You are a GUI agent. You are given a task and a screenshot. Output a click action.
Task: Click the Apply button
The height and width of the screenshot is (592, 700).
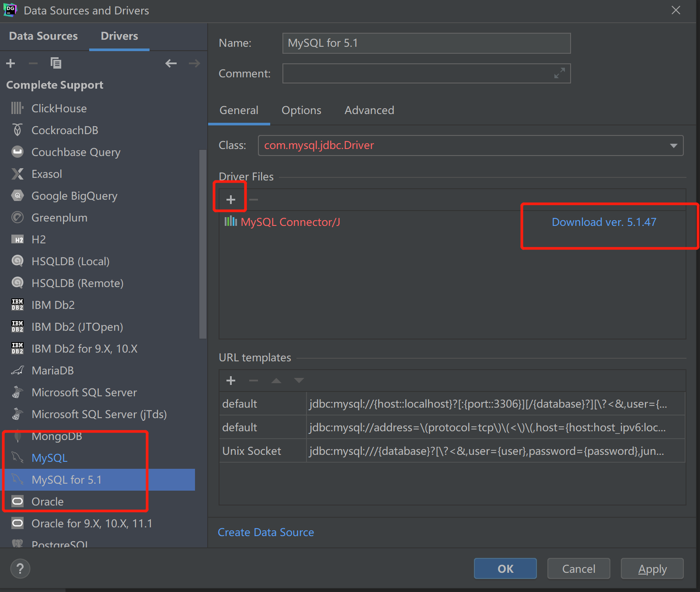pos(652,568)
